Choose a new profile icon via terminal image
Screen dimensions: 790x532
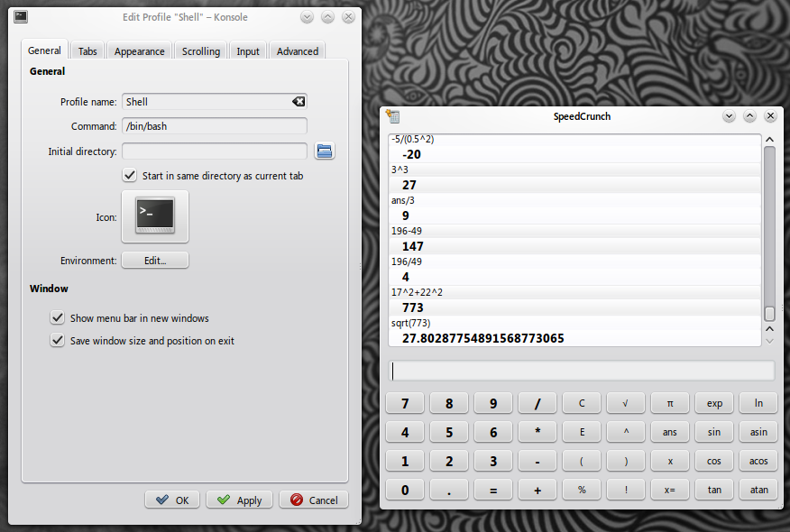(x=155, y=216)
